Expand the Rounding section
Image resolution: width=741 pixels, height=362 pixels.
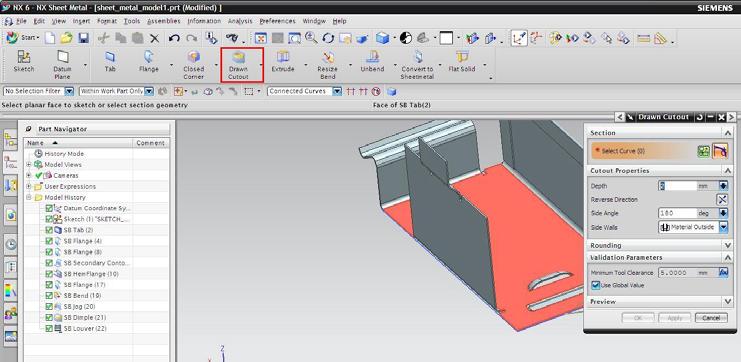tap(728, 246)
